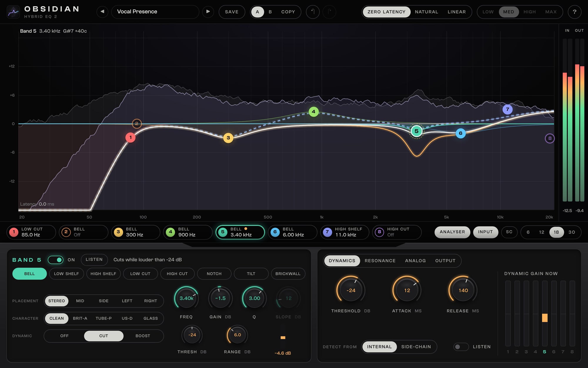Choose the BRICKWALL filter type
The height and width of the screenshot is (368, 588).
tap(288, 274)
